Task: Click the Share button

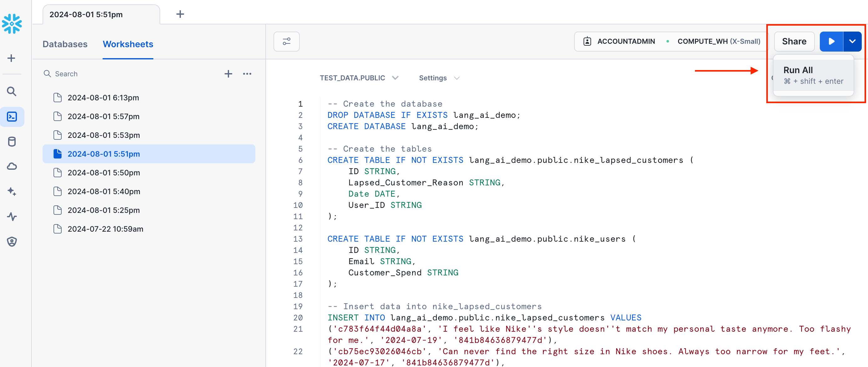Action: tap(794, 41)
